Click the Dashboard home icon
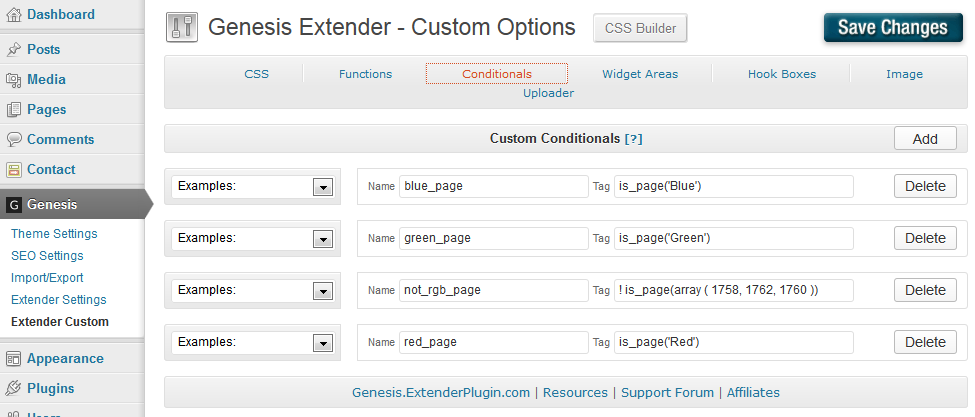 pos(13,14)
